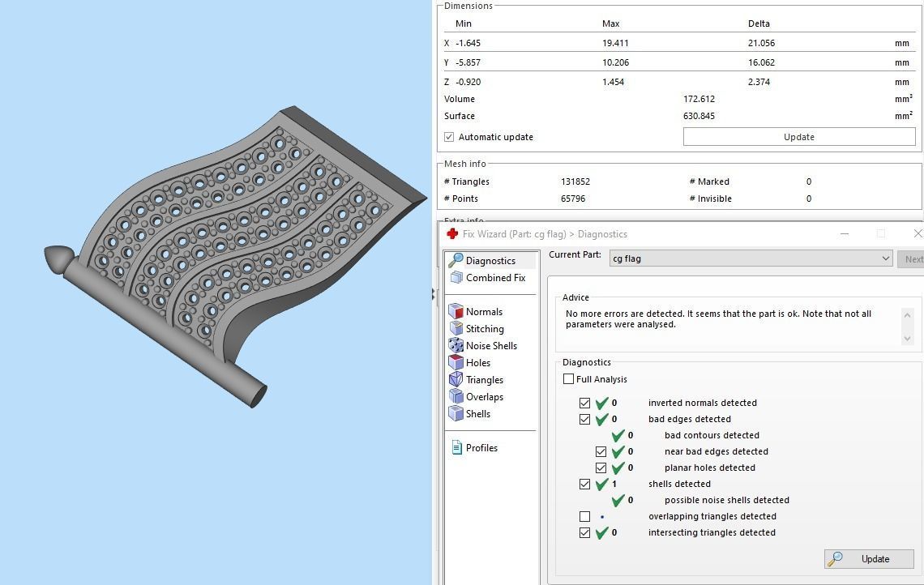Image resolution: width=924 pixels, height=585 pixels.
Task: Close the Fix Wizard window
Action: tap(918, 234)
